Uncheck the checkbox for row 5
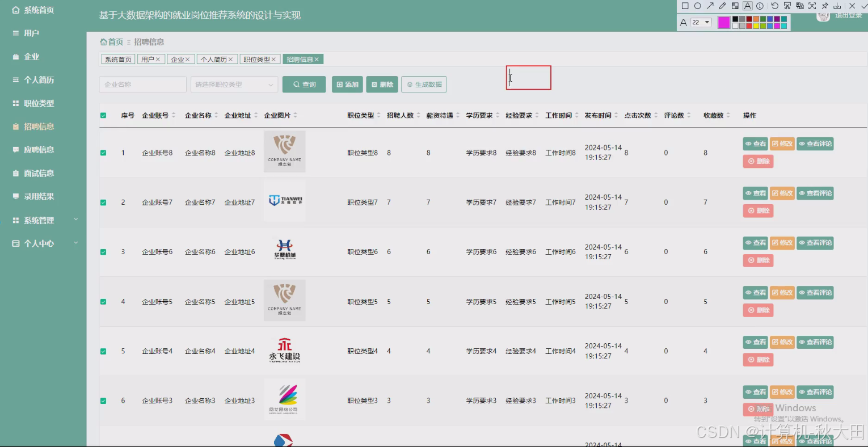This screenshot has width=868, height=447. pyautogui.click(x=103, y=351)
